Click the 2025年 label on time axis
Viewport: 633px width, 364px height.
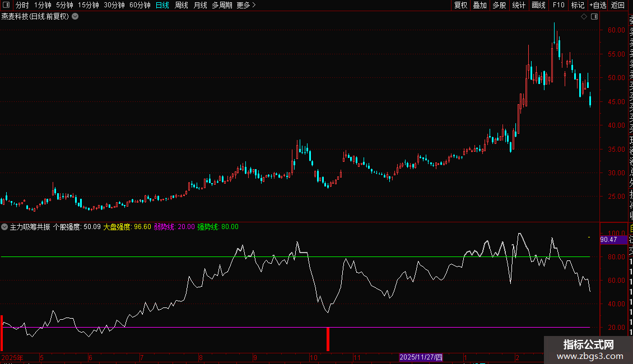click(x=12, y=357)
